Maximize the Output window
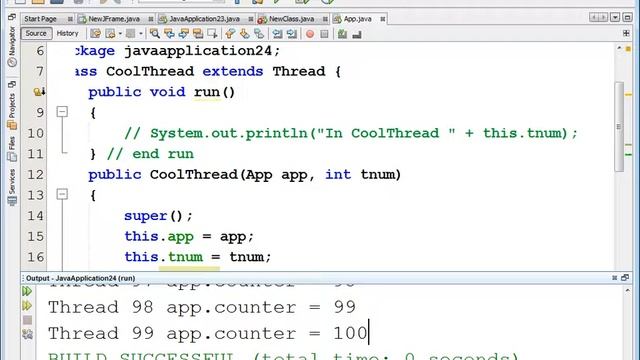Image resolution: width=640 pixels, height=360 pixels. tap(625, 278)
